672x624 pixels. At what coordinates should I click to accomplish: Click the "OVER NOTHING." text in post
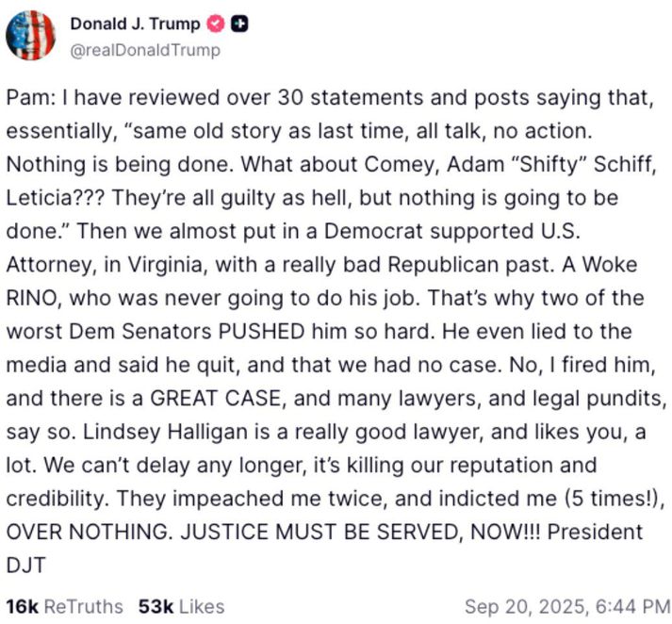(x=71, y=532)
